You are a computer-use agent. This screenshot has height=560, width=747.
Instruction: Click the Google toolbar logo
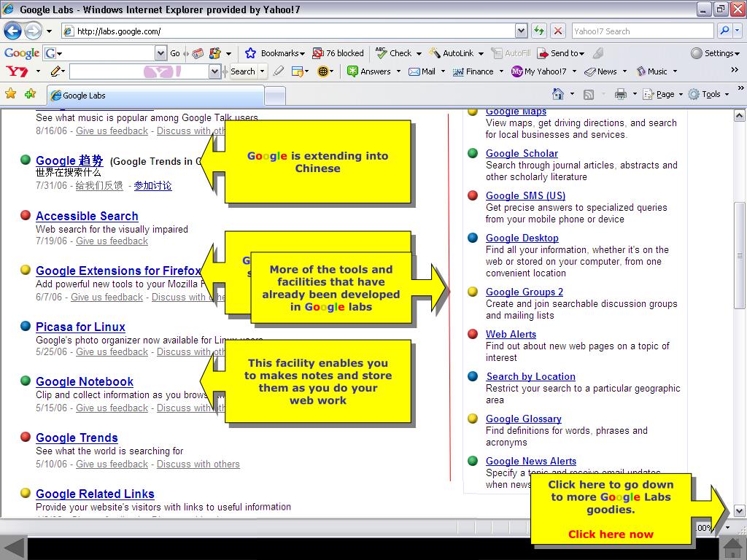point(22,52)
